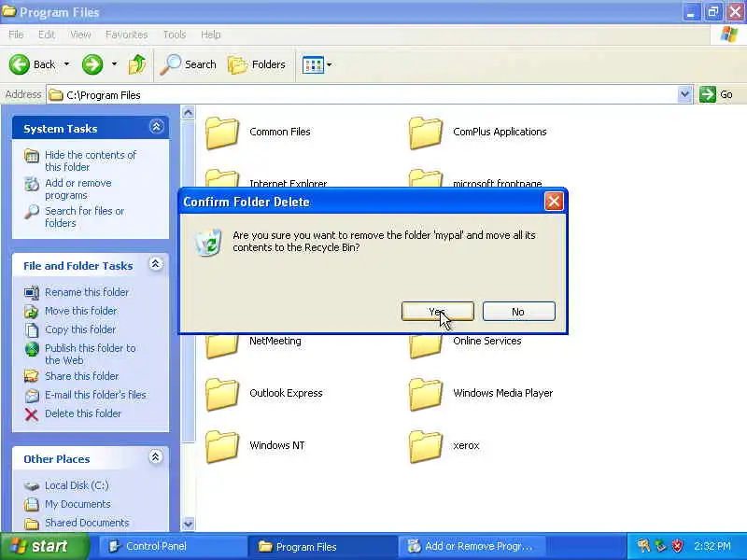Image resolution: width=747 pixels, height=560 pixels.
Task: Click the green Back arrow icon
Action: click(19, 64)
